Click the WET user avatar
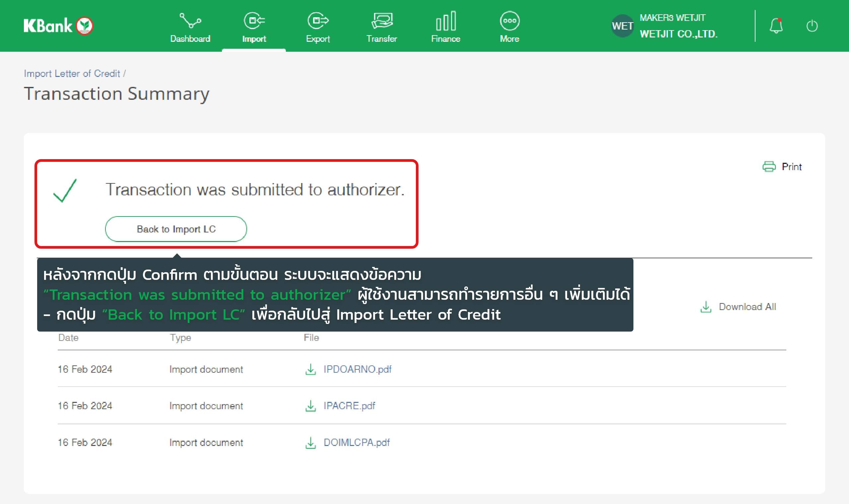 tap(622, 26)
